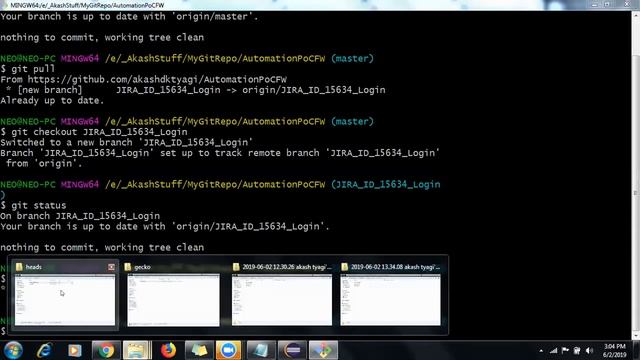Click 'Already up to date.' output line

point(52,100)
